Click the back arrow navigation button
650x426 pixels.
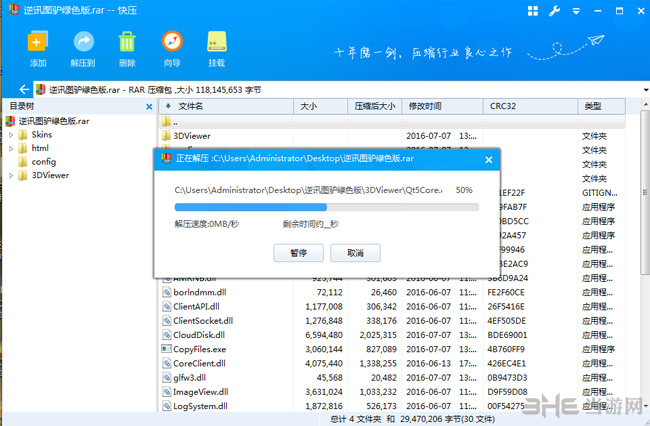(x=24, y=90)
